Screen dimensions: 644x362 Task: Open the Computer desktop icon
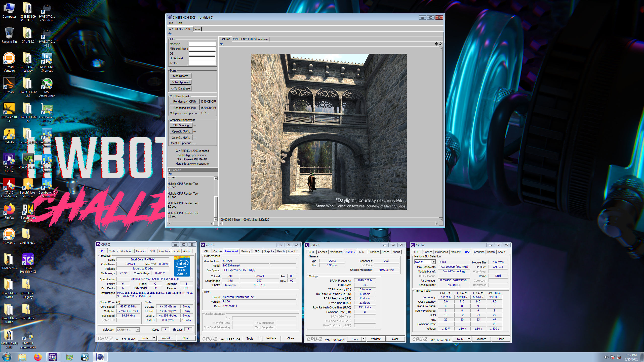click(x=9, y=10)
